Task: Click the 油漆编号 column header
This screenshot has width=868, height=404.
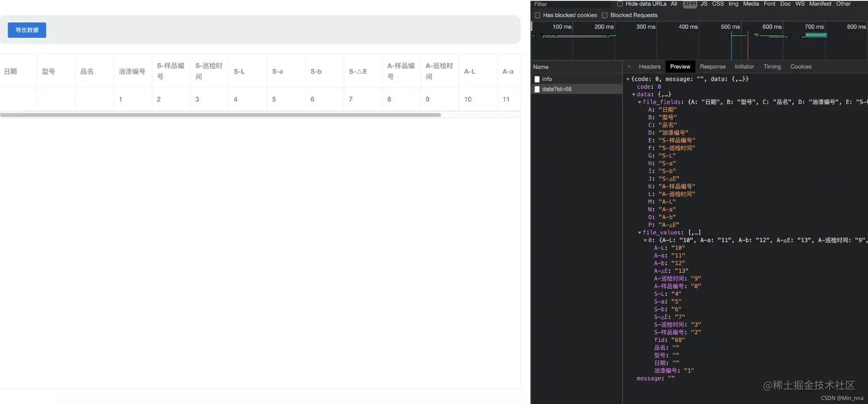Action: (133, 71)
